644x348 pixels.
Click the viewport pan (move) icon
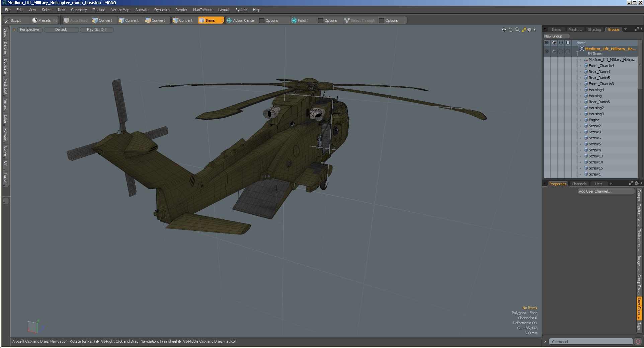click(x=504, y=30)
